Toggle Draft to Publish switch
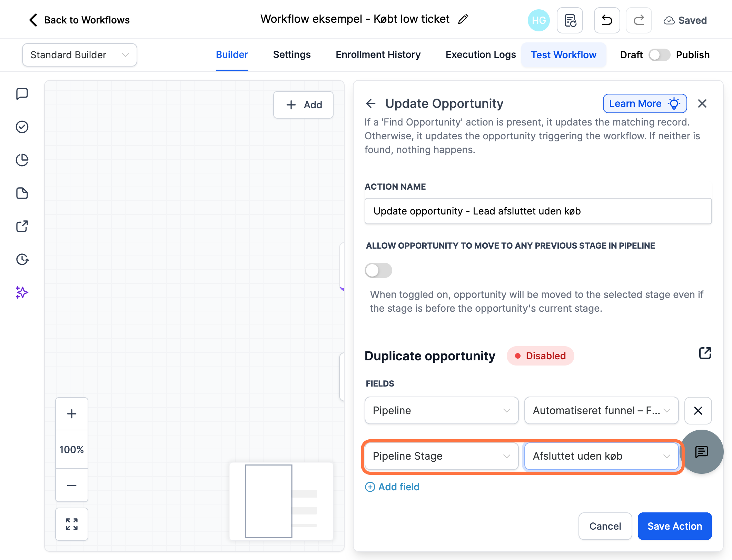This screenshot has width=732, height=560. [x=659, y=55]
